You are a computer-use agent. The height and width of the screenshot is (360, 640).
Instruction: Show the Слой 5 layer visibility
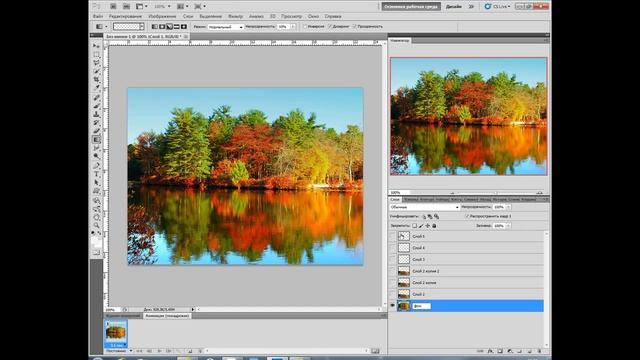tap(393, 236)
